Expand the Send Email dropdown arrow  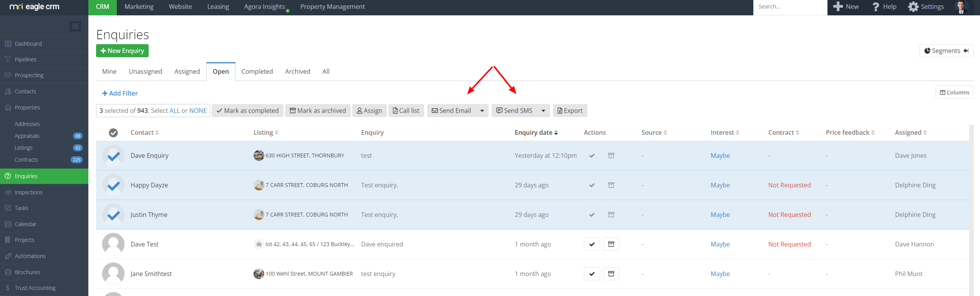[x=482, y=111]
